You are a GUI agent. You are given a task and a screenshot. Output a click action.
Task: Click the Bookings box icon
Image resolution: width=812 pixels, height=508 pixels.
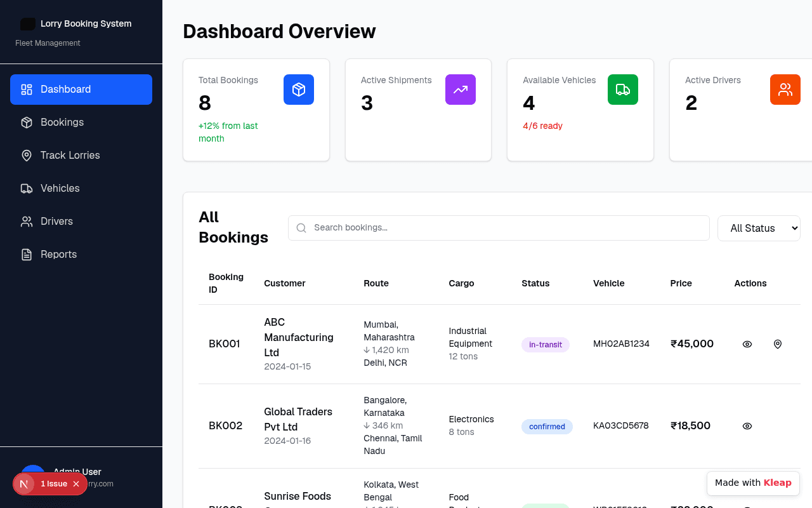point(27,123)
